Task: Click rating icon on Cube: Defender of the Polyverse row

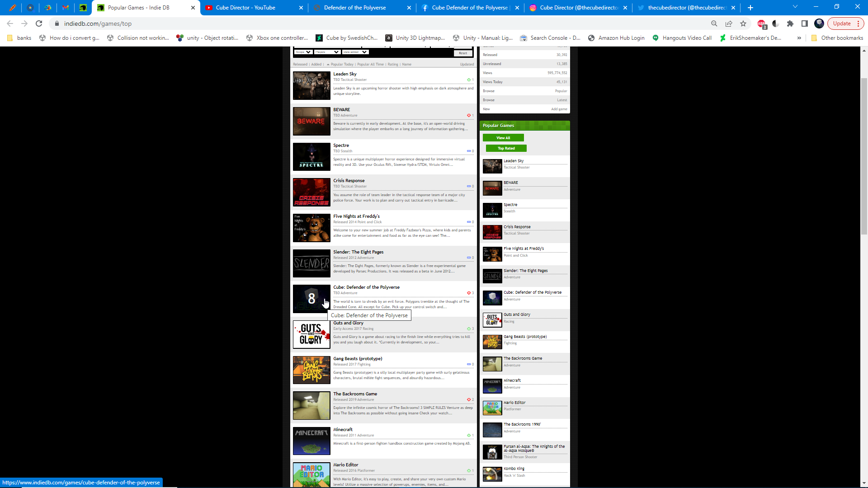Action: click(x=469, y=293)
